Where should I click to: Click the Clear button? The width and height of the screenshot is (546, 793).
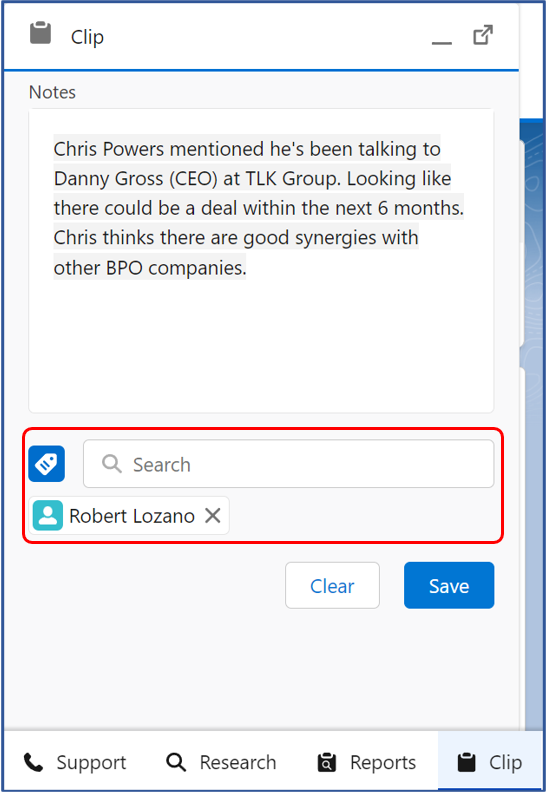point(332,585)
